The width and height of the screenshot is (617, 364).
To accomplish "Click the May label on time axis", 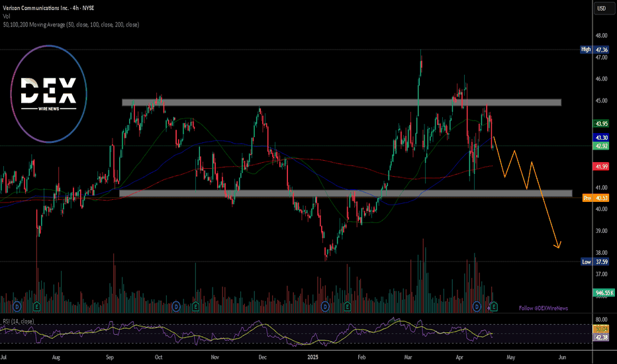I will (x=511, y=357).
